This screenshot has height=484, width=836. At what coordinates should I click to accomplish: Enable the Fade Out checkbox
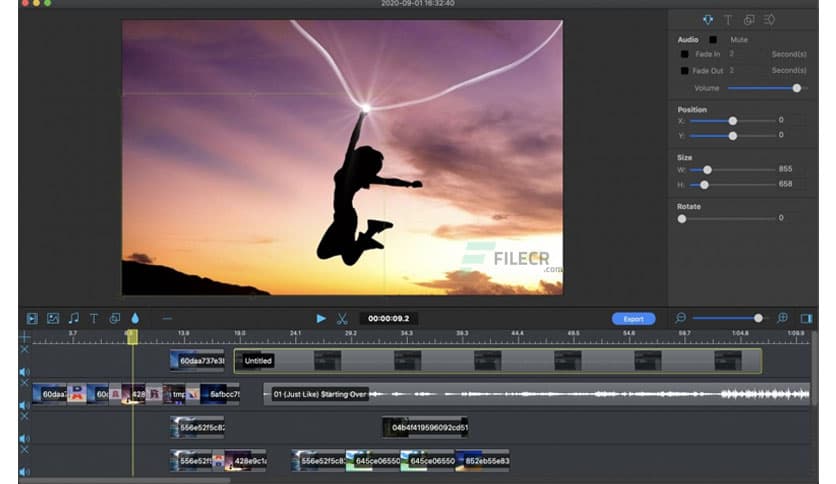(684, 70)
